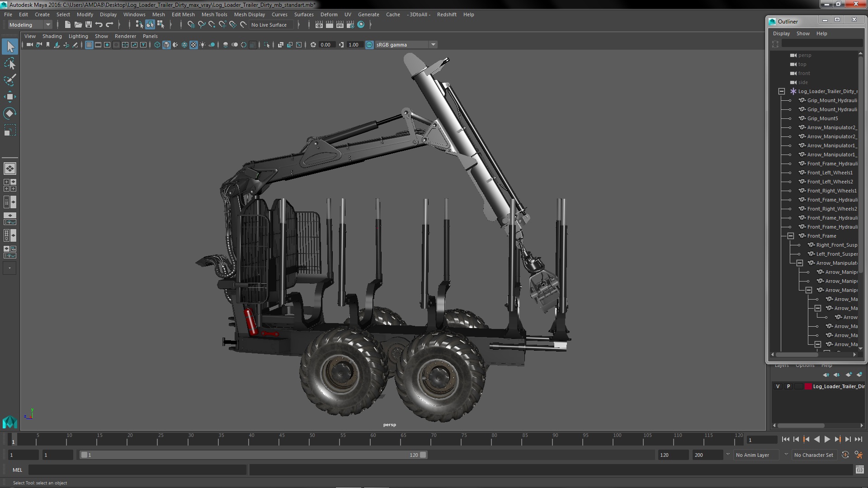Toggle textured display checker icon

(193, 45)
